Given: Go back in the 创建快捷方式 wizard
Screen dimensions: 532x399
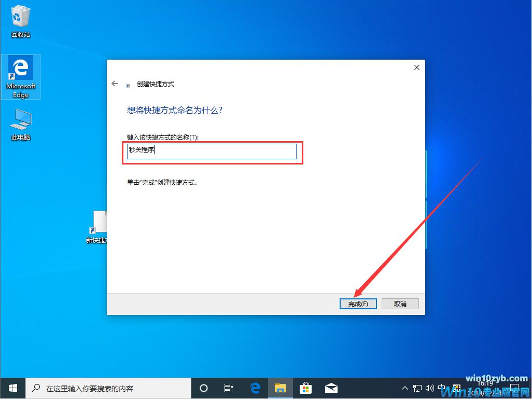Looking at the screenshot, I should pyautogui.click(x=114, y=84).
